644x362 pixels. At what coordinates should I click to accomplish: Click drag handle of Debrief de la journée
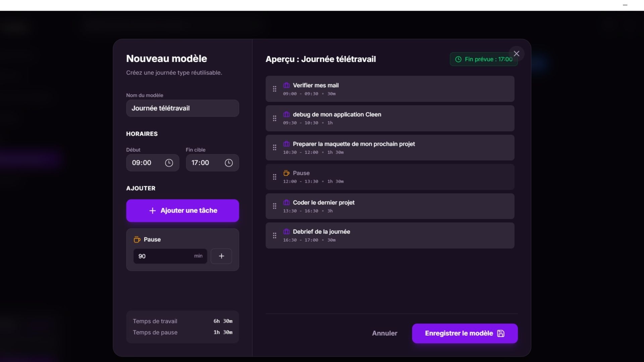(x=274, y=236)
